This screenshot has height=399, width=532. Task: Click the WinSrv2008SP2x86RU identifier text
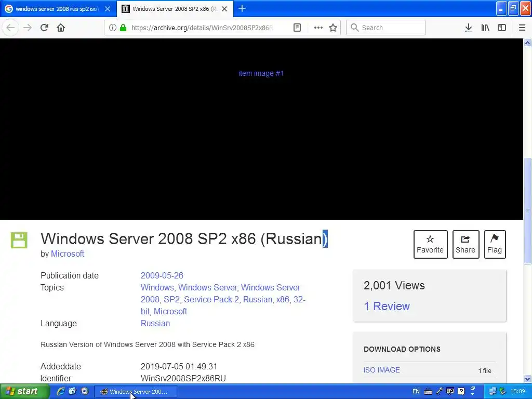(183, 378)
